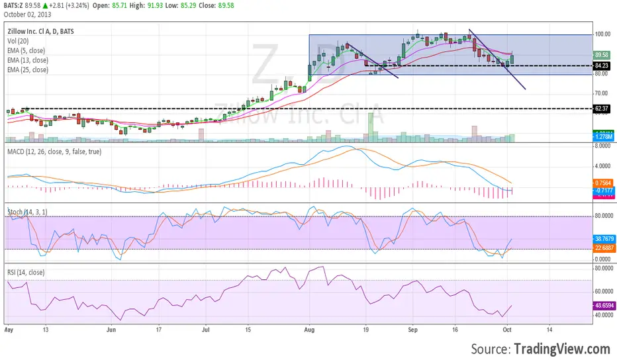Screen dimensions: 617x364
Task: Click the 1.278M volume value tag
Action: (x=603, y=136)
